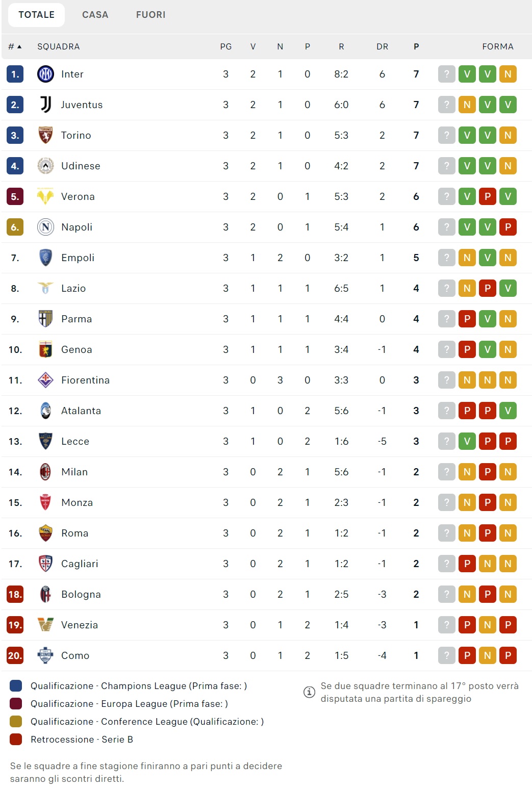Viewport: 532px width, 789px height.
Task: Open Torino via its crest icon
Action: coord(45,135)
